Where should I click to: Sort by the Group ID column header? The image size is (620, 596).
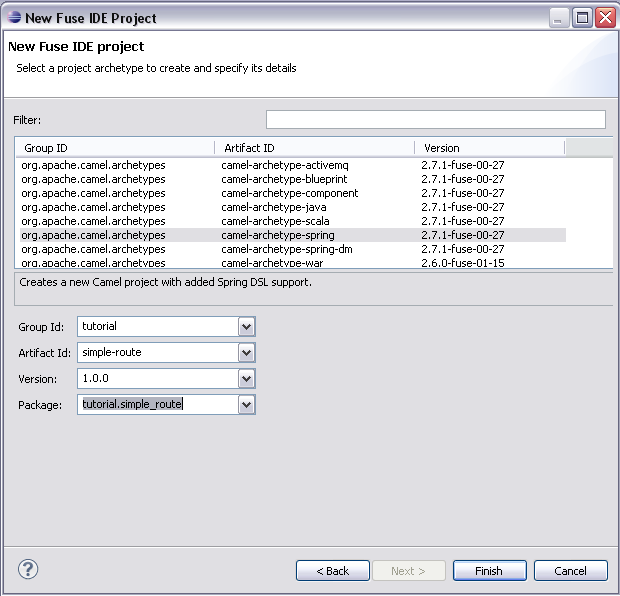115,148
